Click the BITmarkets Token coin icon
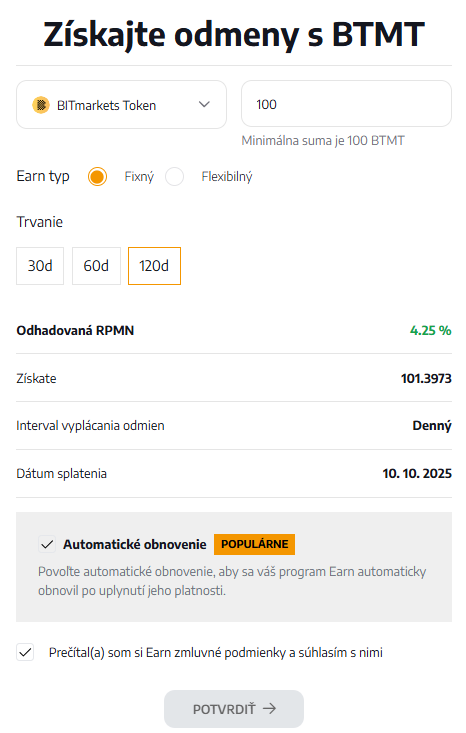This screenshot has width=466, height=733. [x=41, y=105]
